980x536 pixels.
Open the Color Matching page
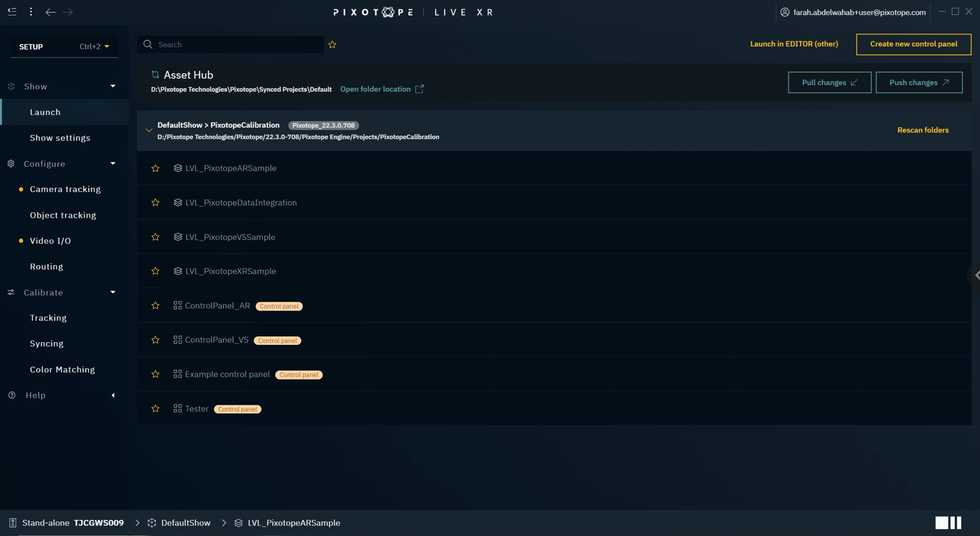tap(62, 369)
